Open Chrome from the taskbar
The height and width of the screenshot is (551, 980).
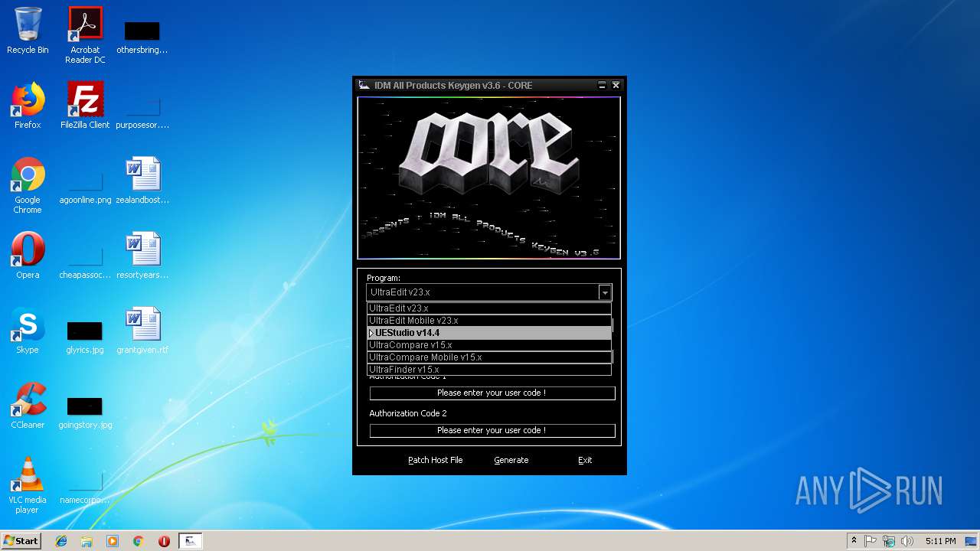(x=139, y=541)
